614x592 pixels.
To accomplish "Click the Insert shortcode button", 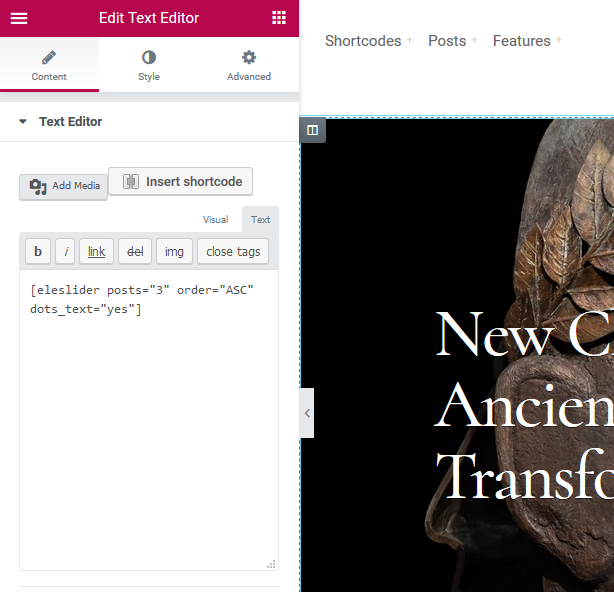I will [x=181, y=181].
